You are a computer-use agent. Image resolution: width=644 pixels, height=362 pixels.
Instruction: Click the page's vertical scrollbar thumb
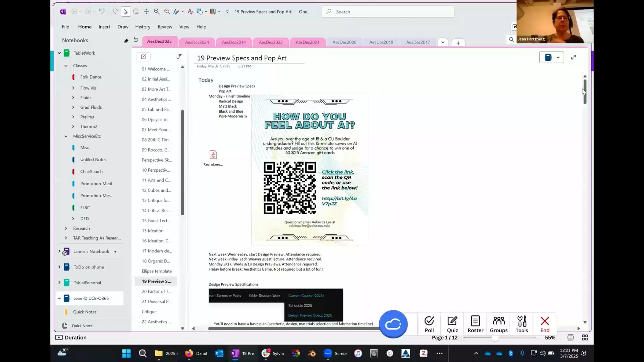click(x=585, y=92)
